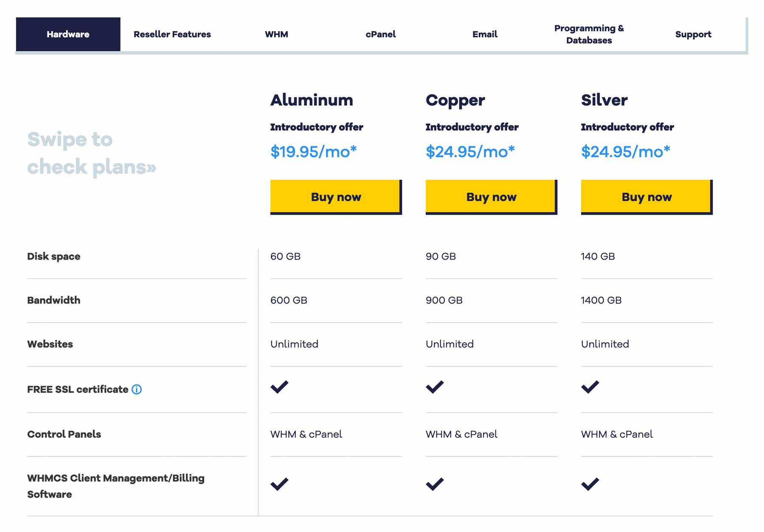Click the Aluminum plan heading
The height and width of the screenshot is (532, 764).
coord(312,100)
